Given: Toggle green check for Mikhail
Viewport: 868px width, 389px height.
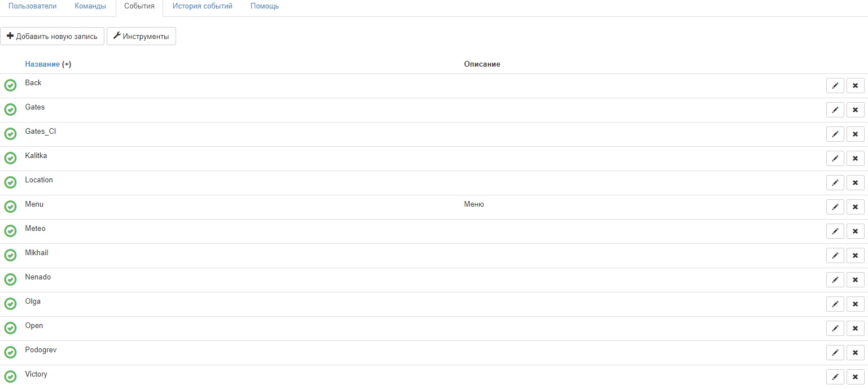Looking at the screenshot, I should point(10,255).
